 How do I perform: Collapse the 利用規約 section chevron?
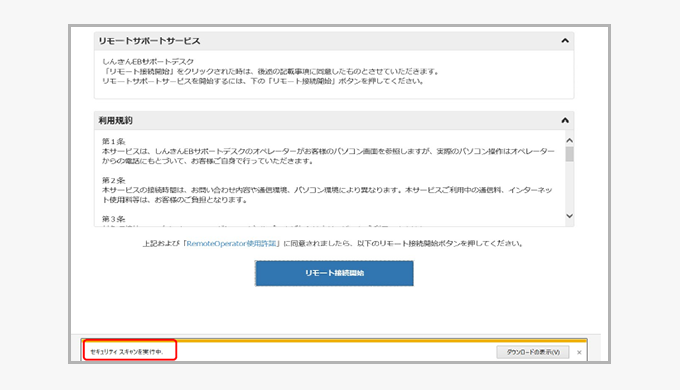[565, 120]
